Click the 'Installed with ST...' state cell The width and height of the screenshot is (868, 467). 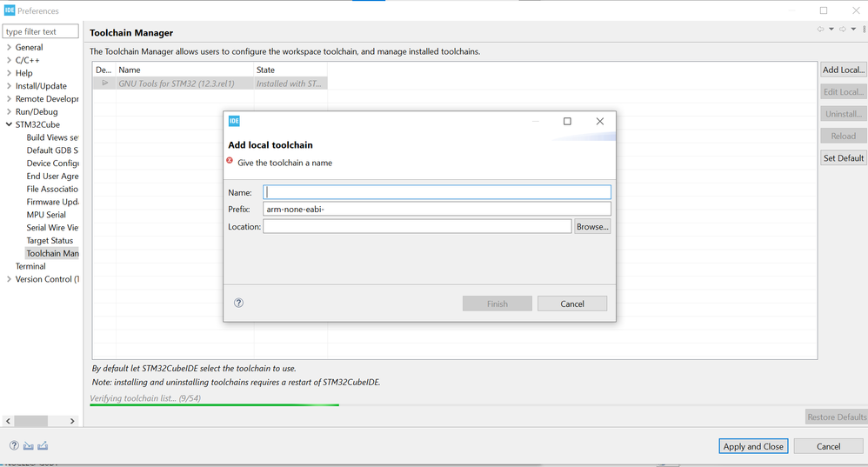290,83
